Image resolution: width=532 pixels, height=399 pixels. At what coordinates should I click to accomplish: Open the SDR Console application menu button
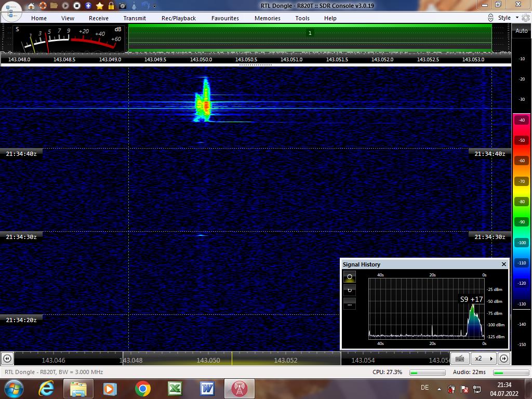tap(11, 11)
